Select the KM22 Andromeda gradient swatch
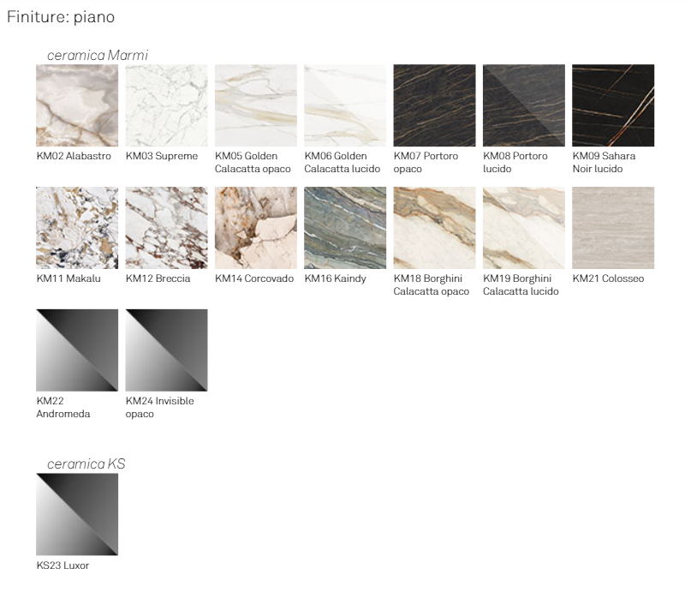This screenshot has height=616, width=691. point(77,350)
